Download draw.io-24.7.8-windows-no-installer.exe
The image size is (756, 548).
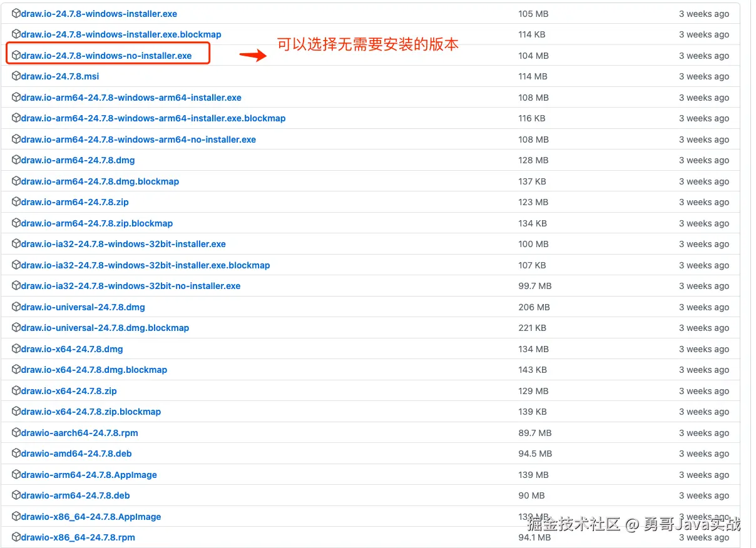[106, 56]
